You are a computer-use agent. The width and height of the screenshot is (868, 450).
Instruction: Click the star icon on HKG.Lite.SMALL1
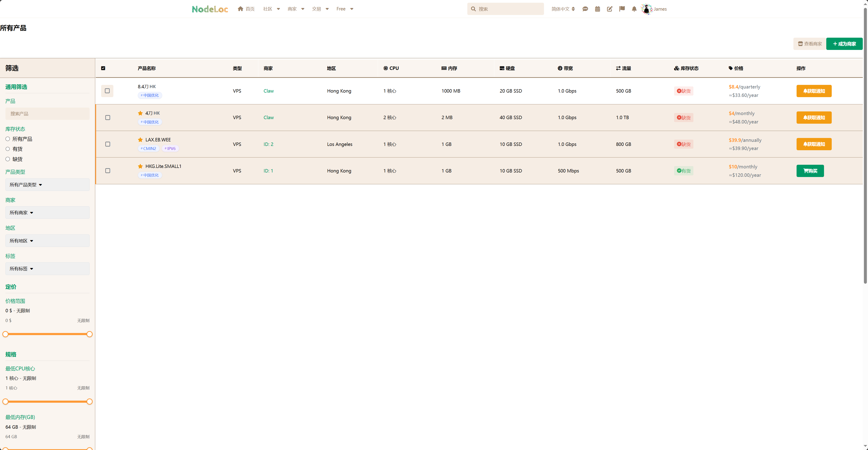(140, 166)
